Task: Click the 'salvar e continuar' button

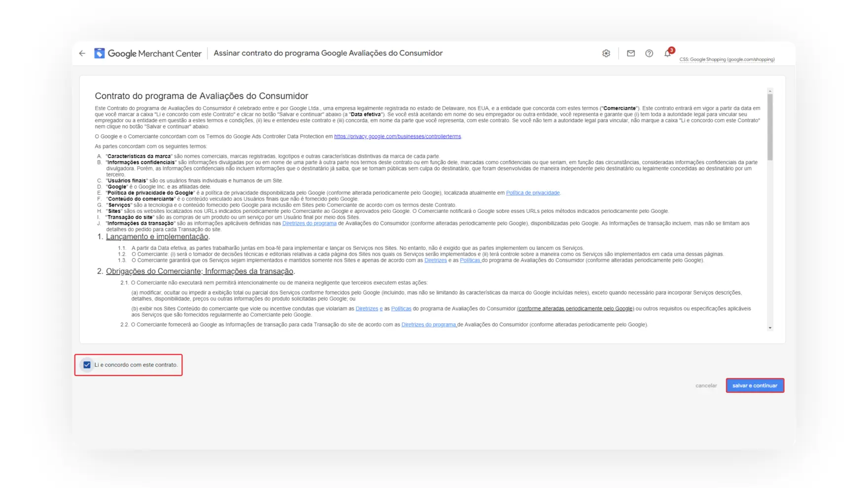Action: (x=754, y=385)
